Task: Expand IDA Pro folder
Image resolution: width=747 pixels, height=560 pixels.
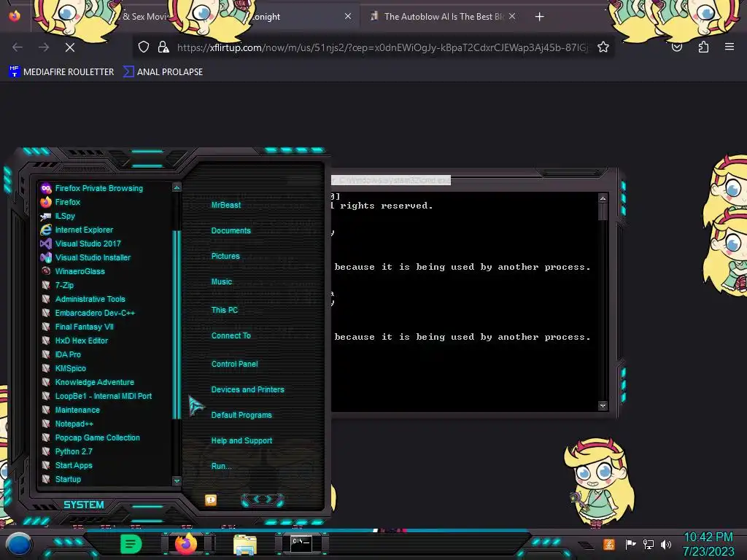Action: (61, 354)
